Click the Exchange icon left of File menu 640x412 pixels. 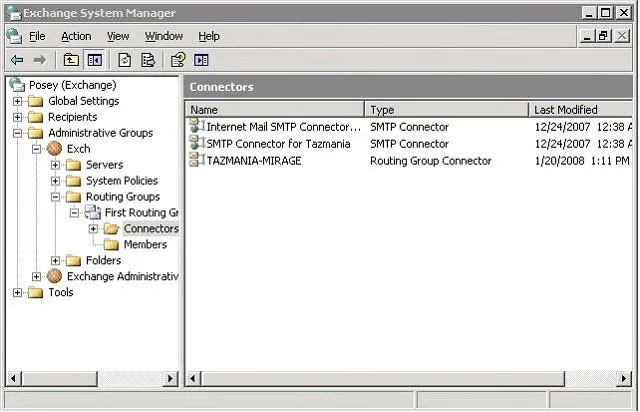(x=14, y=36)
